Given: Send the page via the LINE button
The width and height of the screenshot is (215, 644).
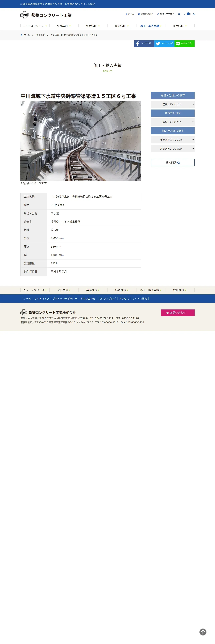Looking at the screenshot, I should coord(185,43).
